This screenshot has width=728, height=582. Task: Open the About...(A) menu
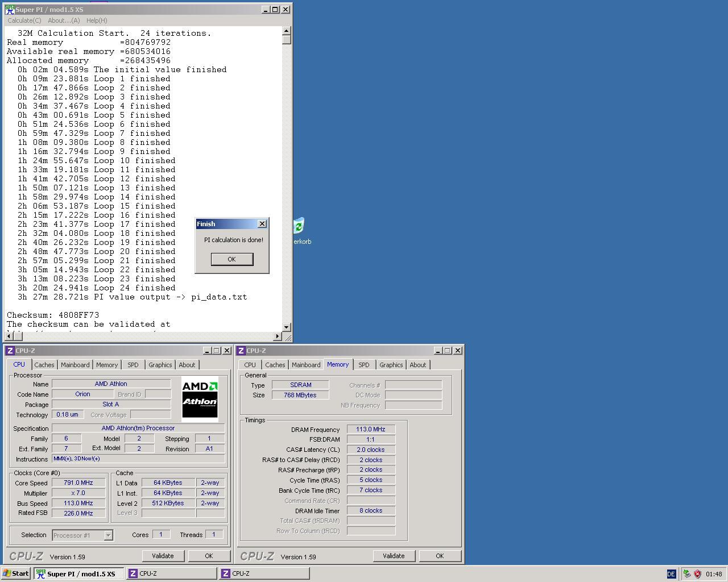pos(64,20)
